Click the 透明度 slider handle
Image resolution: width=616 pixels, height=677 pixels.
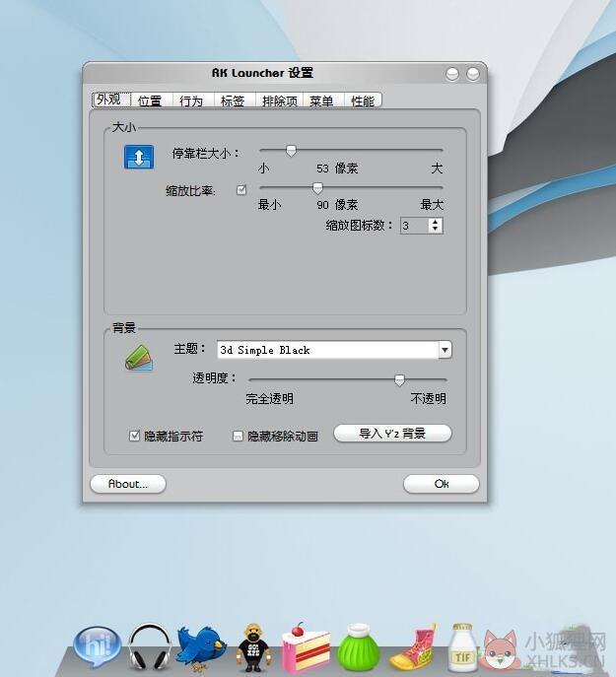click(399, 380)
